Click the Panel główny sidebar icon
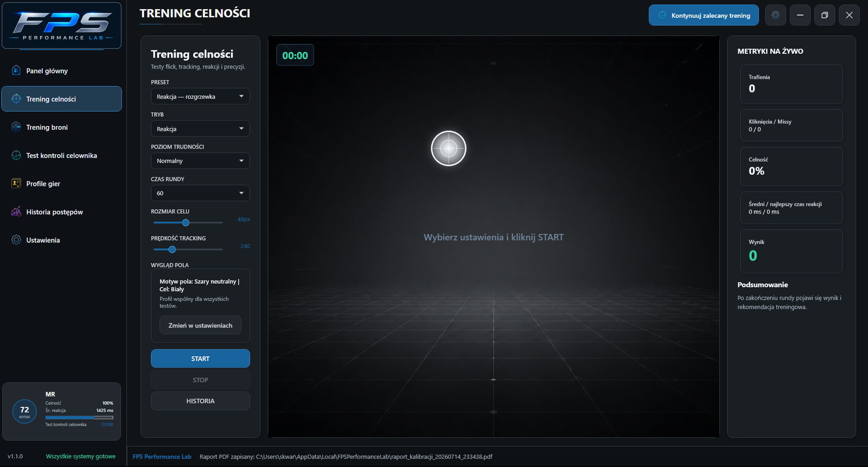The height and width of the screenshot is (467, 868). [x=16, y=71]
